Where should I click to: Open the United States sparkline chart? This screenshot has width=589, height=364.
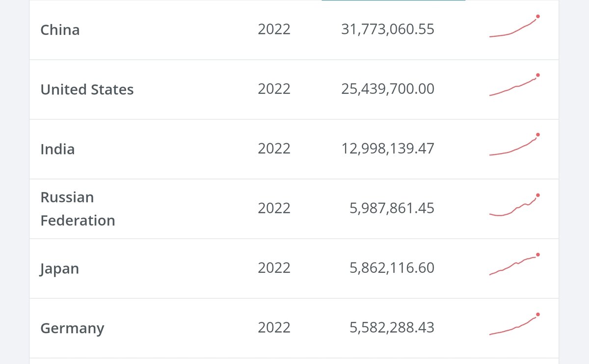514,86
